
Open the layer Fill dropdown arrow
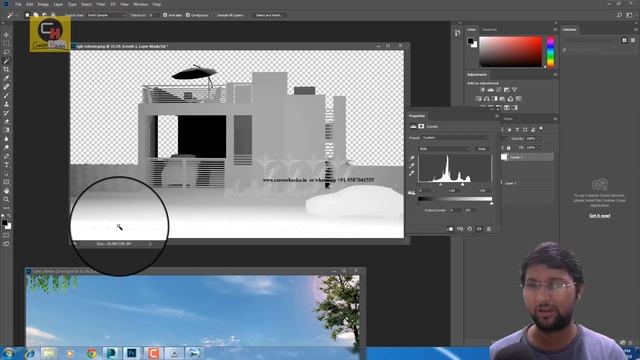pyautogui.click(x=540, y=147)
